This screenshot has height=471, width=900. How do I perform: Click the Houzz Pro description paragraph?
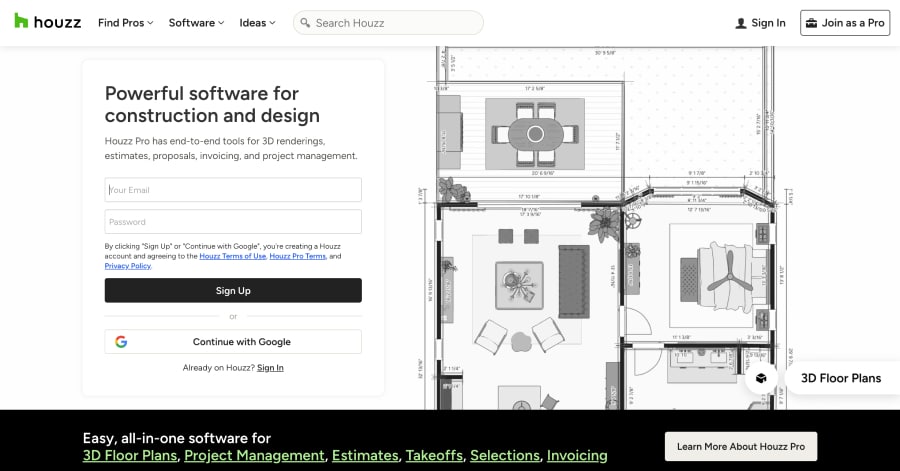pos(231,149)
